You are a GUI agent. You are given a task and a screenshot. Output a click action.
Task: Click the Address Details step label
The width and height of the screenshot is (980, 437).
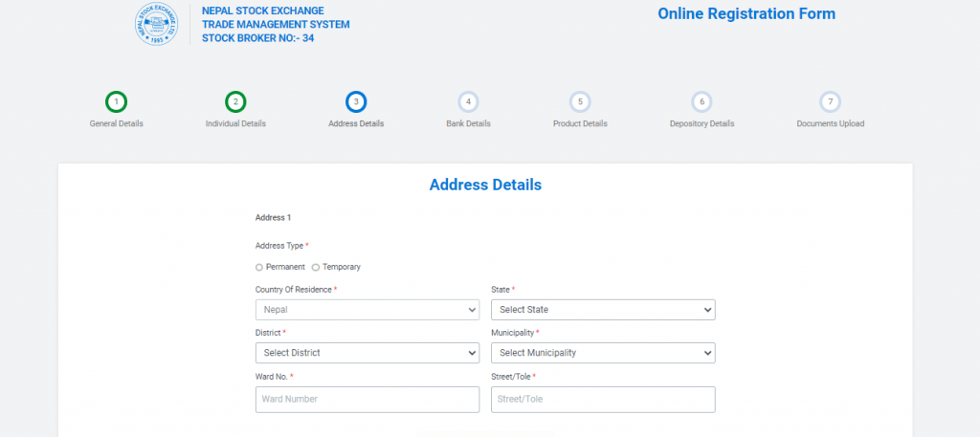(x=356, y=123)
